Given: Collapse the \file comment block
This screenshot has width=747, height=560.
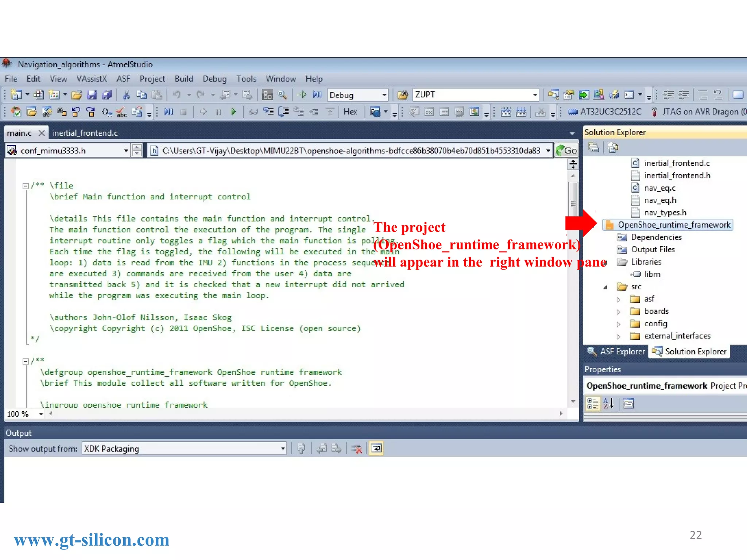Looking at the screenshot, I should (26, 186).
